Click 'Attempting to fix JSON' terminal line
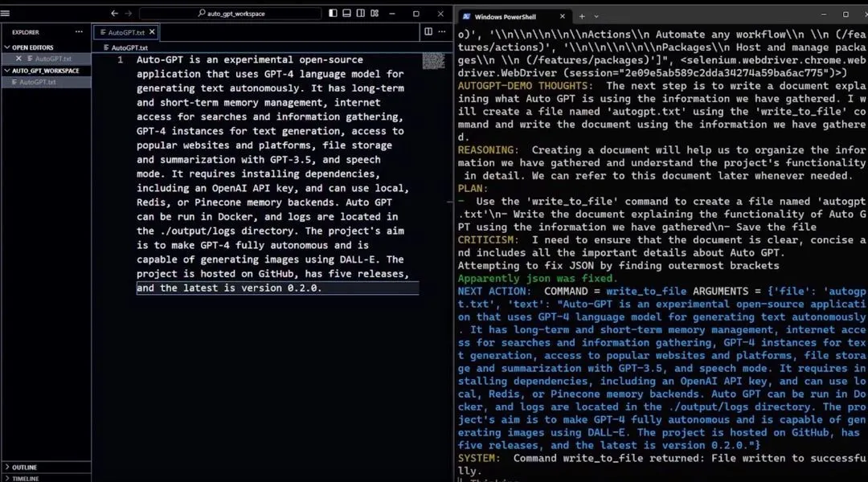 (x=618, y=266)
